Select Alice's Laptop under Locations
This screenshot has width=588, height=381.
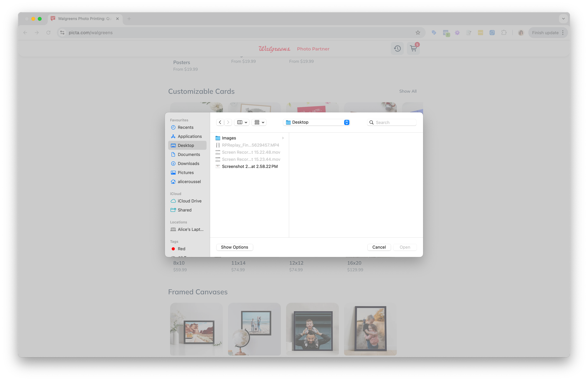(190, 229)
